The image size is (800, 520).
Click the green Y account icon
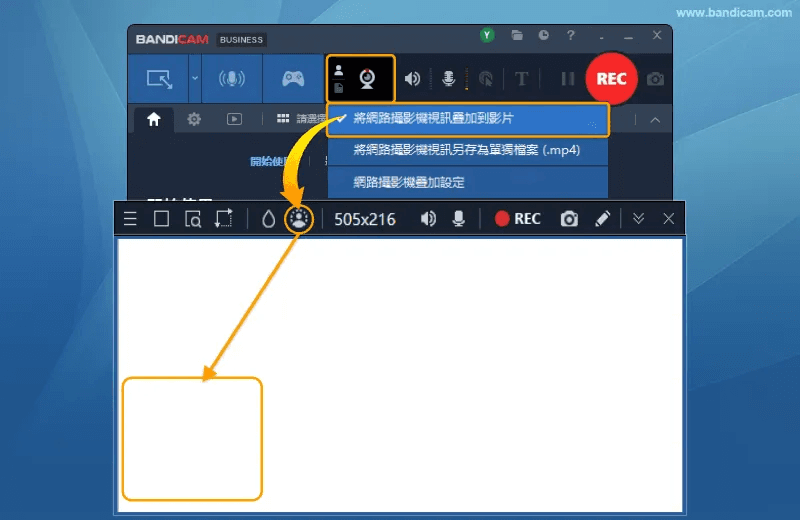(x=487, y=35)
